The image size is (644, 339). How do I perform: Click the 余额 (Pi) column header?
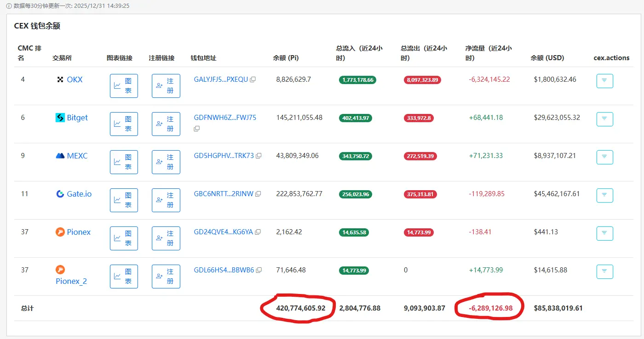point(286,58)
